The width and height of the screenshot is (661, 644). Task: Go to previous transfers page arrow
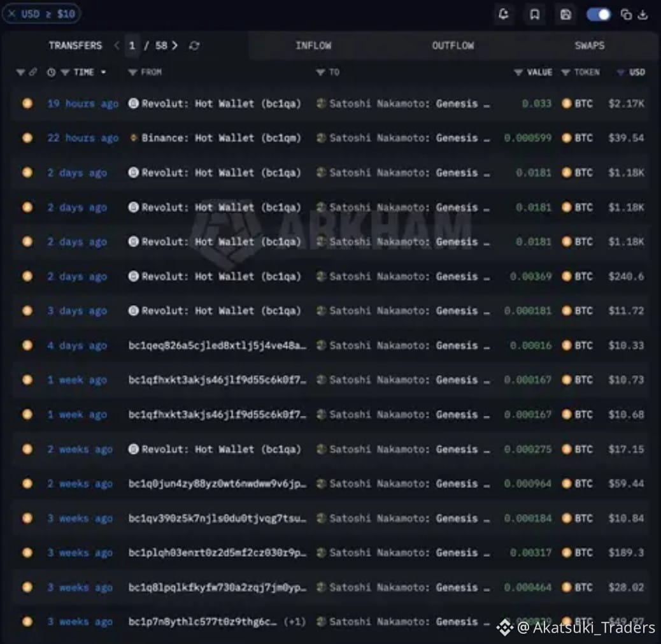tap(117, 45)
